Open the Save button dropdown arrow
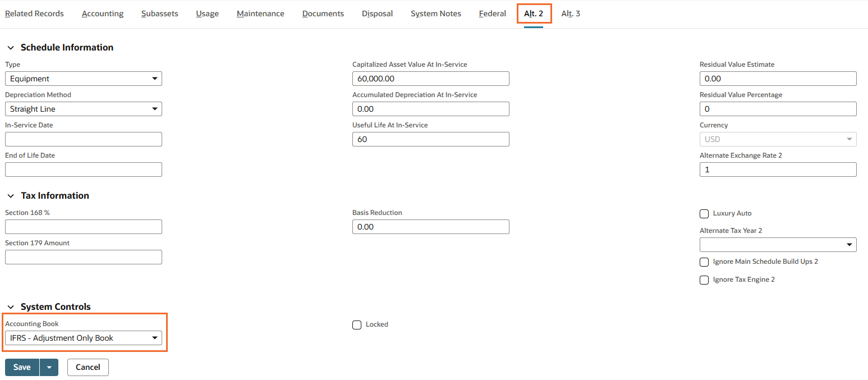The height and width of the screenshot is (380, 868). tap(49, 367)
